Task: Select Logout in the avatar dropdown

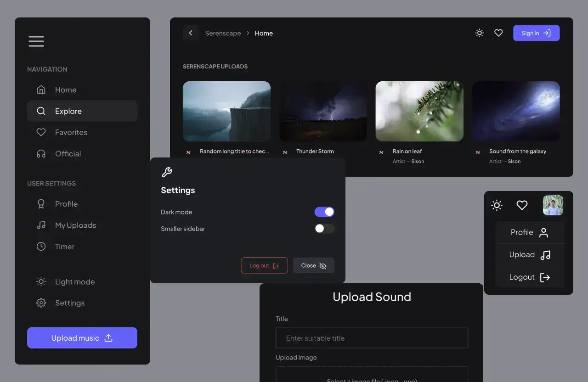Action: [x=529, y=277]
